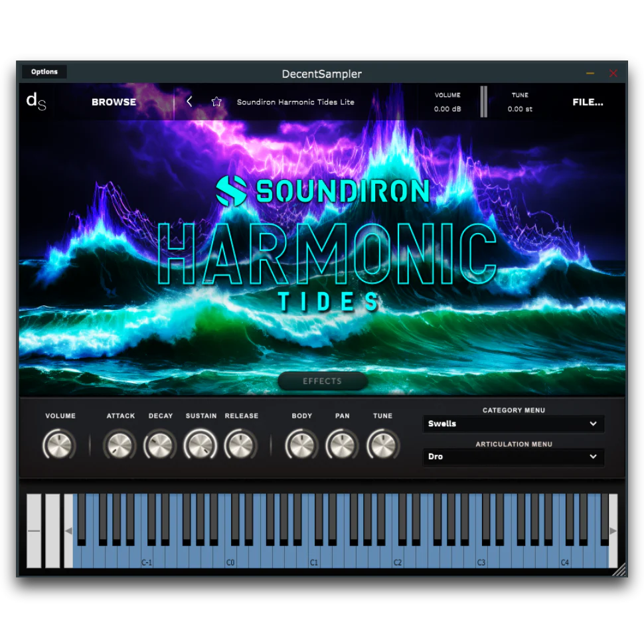644x644 pixels.
Task: Click the Decay knob
Action: [x=160, y=445]
